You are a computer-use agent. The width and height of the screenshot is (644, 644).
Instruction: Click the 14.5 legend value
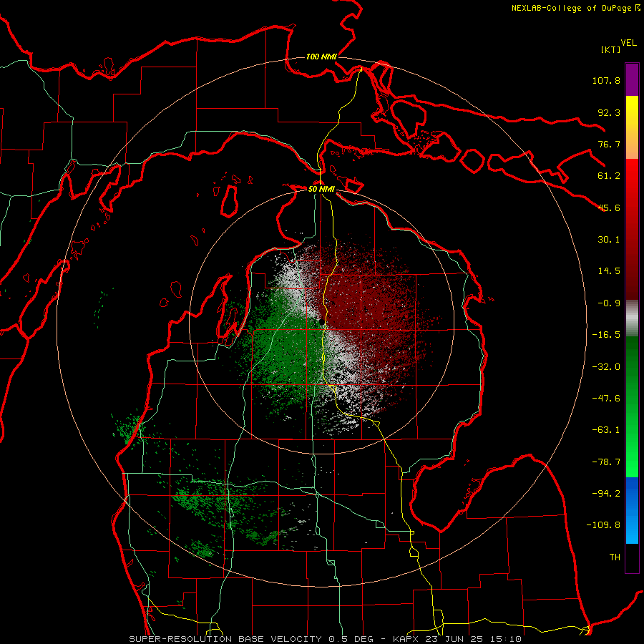609,271
